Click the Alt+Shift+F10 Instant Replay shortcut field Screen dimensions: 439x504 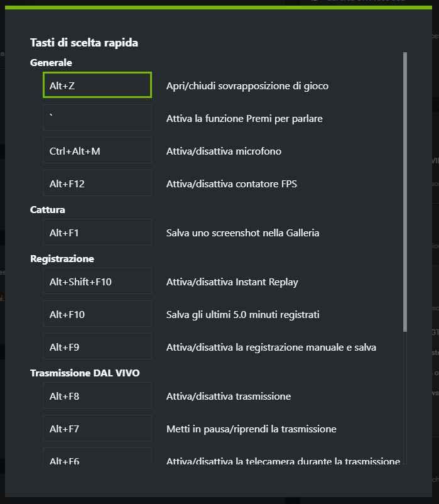[97, 282]
